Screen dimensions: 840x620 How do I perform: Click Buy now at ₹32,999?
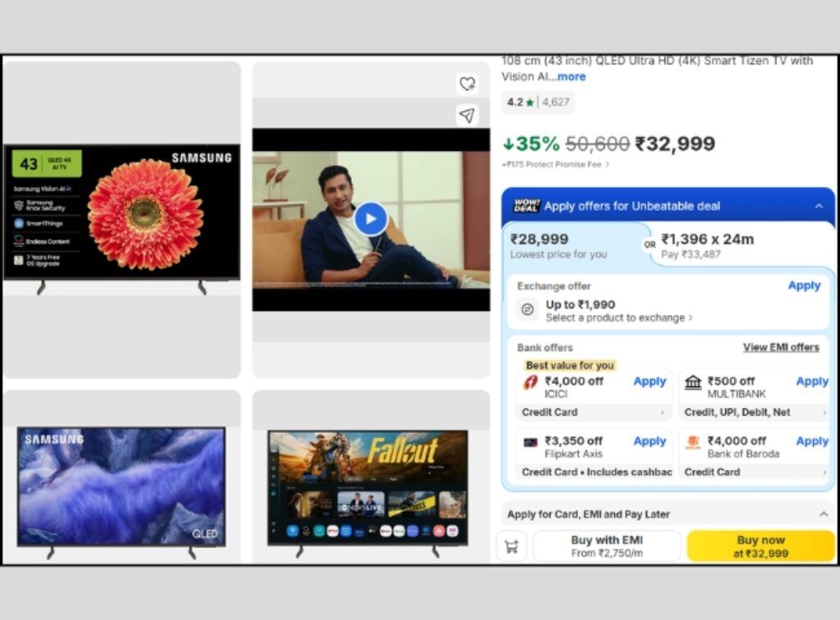point(760,546)
